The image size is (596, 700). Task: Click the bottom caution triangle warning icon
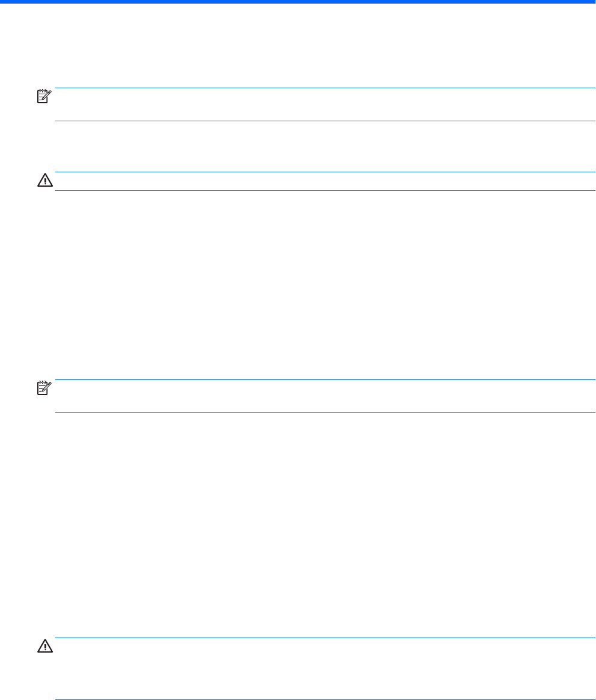(x=44, y=646)
